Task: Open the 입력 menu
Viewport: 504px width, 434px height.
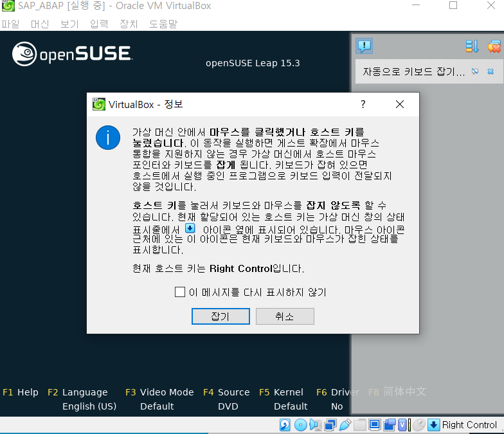Action: point(99,24)
